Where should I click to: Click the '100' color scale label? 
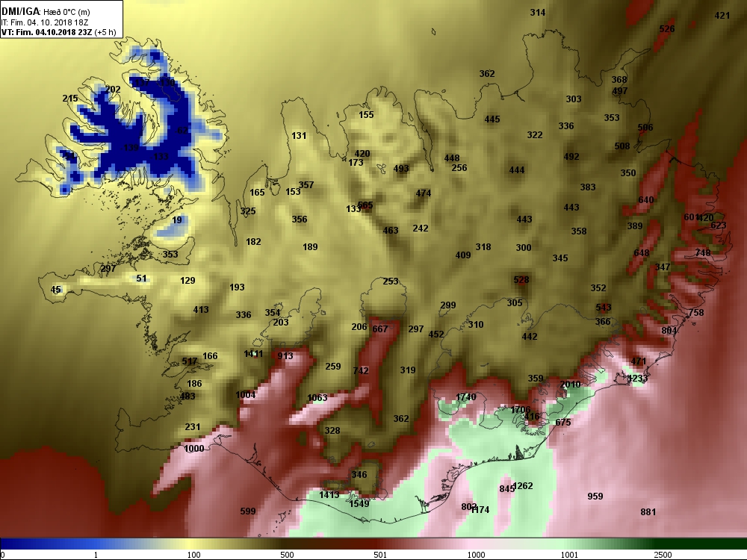tap(194, 555)
